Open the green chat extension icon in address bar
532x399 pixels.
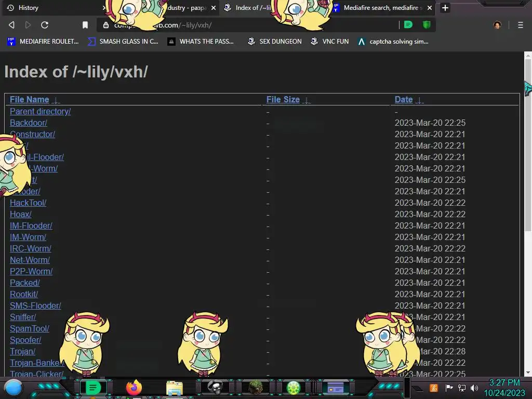coord(408,25)
